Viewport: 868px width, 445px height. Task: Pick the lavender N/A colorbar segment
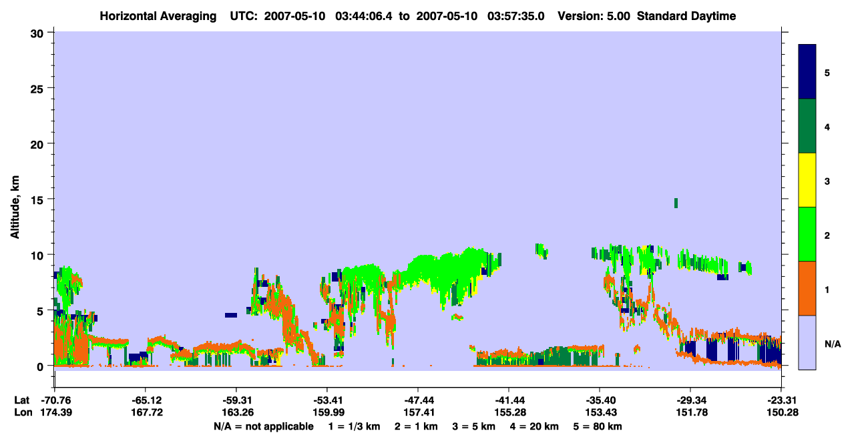(x=807, y=342)
